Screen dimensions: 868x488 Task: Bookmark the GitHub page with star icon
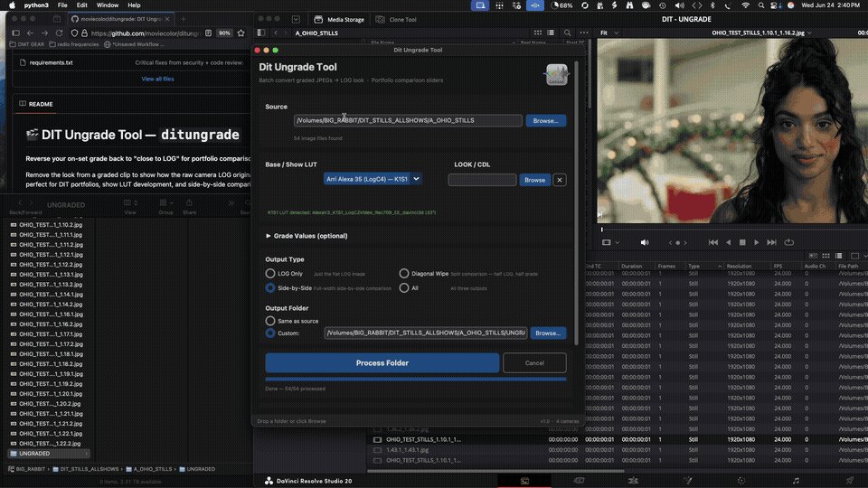coord(241,33)
